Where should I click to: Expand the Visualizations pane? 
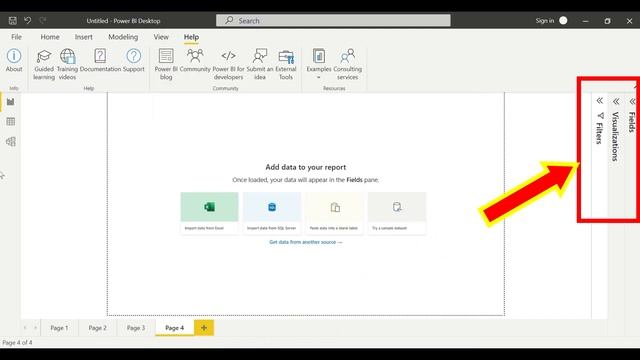[616, 101]
